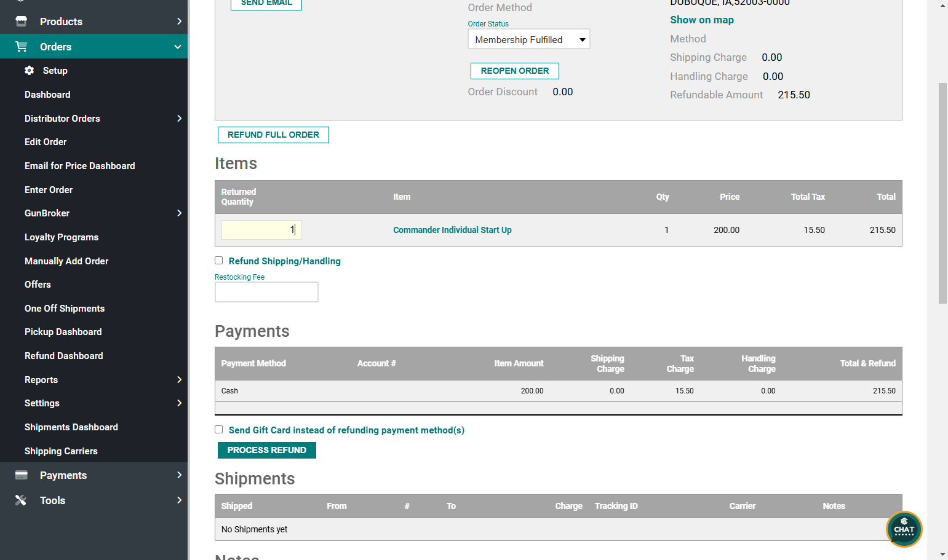Open Refund Dashboard
This screenshot has height=560, width=948.
64,356
